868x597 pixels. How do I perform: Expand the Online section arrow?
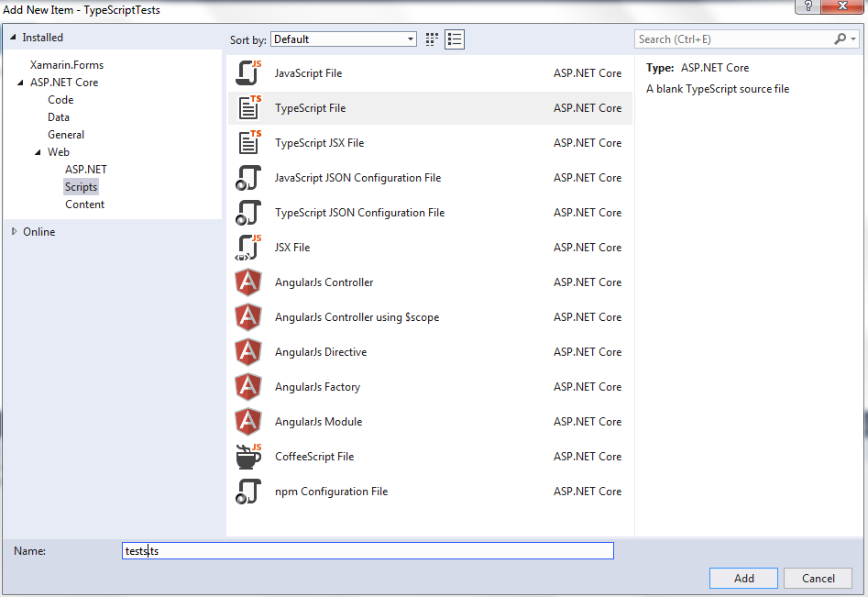pyautogui.click(x=14, y=231)
